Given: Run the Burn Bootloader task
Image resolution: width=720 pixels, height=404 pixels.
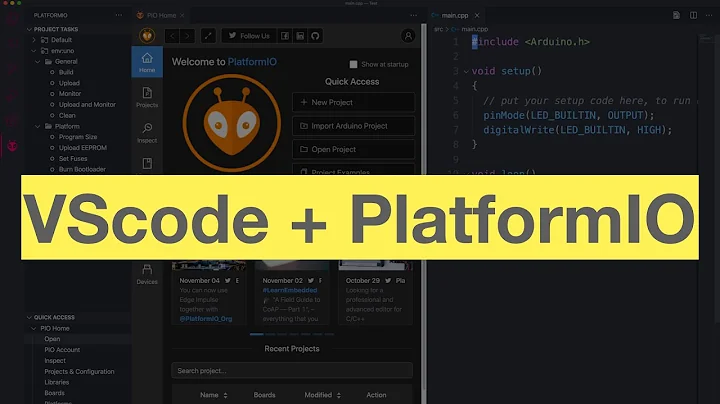Looking at the screenshot, I should coord(82,169).
